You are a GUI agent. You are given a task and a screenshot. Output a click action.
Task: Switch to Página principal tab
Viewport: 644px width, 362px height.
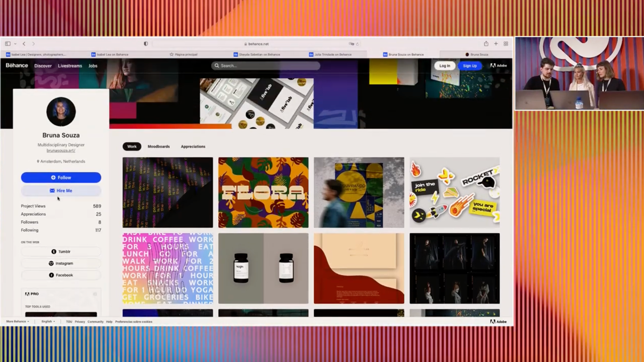pyautogui.click(x=183, y=54)
